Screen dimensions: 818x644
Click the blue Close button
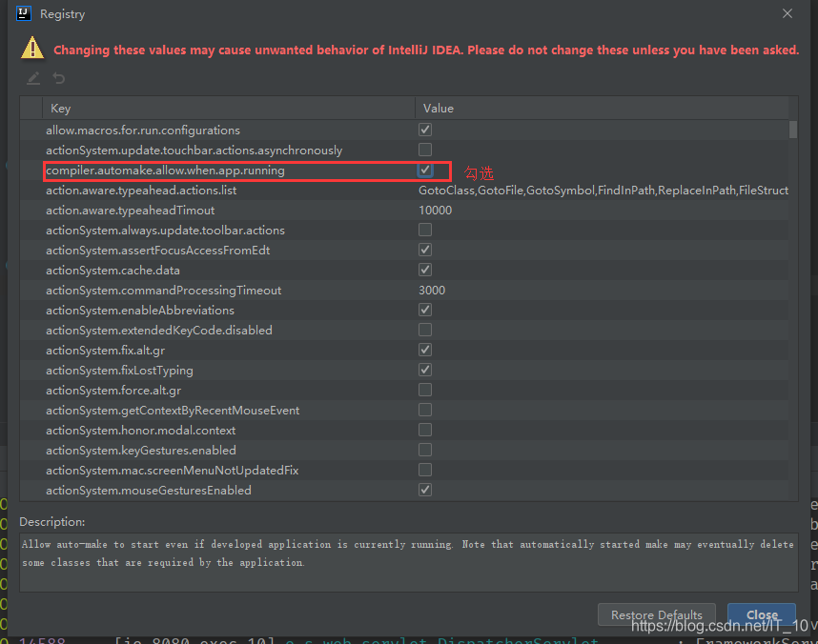coord(762,614)
